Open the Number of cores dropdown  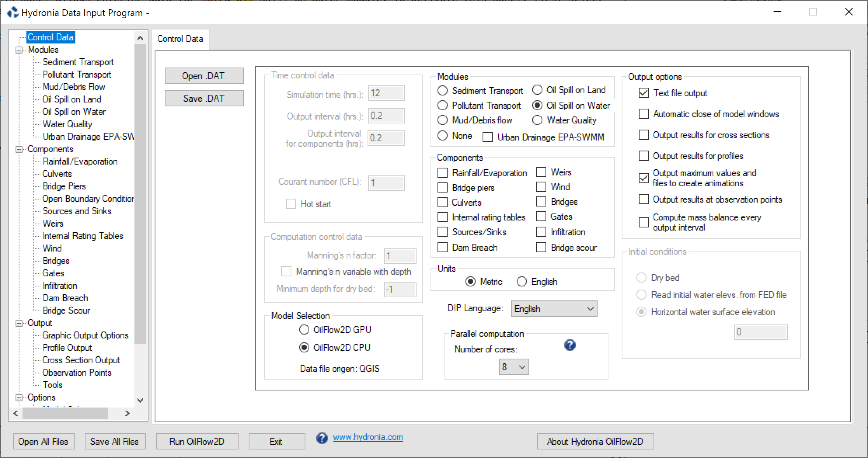pyautogui.click(x=514, y=367)
